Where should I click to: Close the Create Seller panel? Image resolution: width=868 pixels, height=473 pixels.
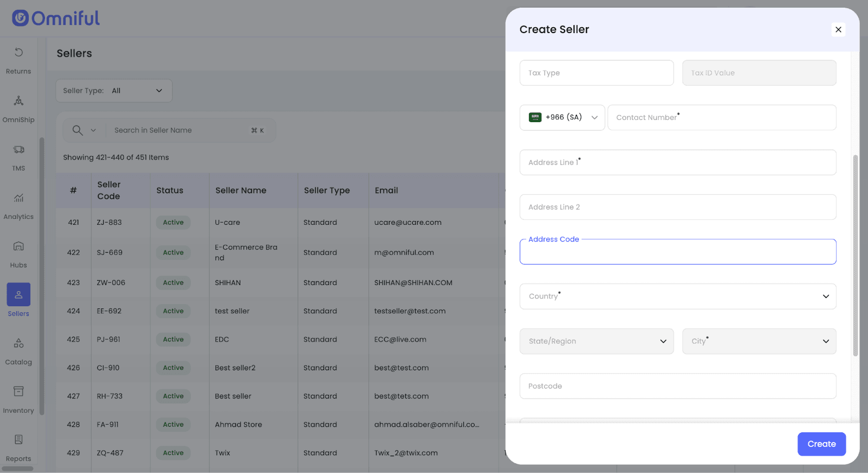pos(838,29)
